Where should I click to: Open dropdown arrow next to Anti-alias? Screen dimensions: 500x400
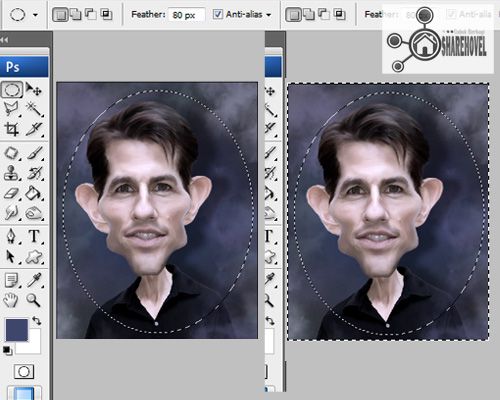269,15
